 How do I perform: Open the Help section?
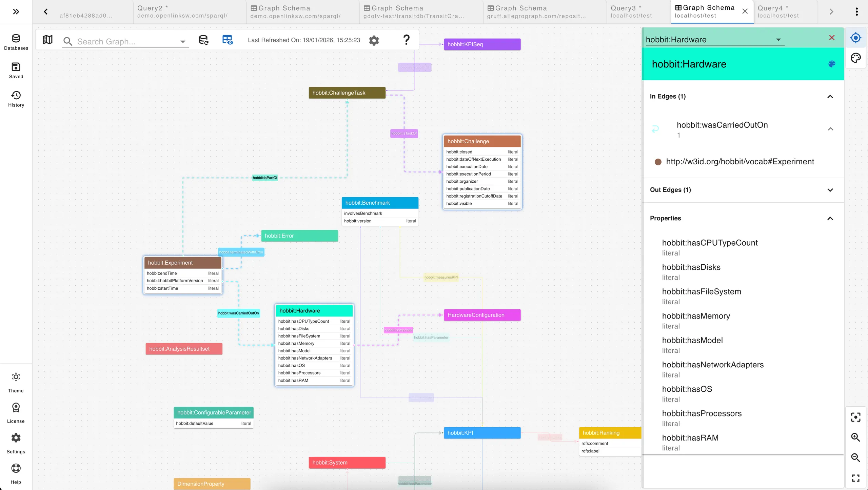[16, 474]
